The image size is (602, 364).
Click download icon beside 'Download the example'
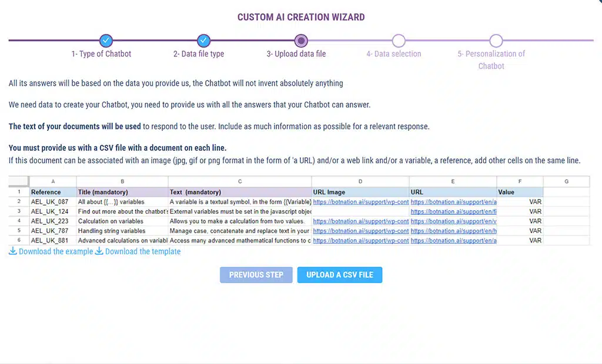click(13, 251)
